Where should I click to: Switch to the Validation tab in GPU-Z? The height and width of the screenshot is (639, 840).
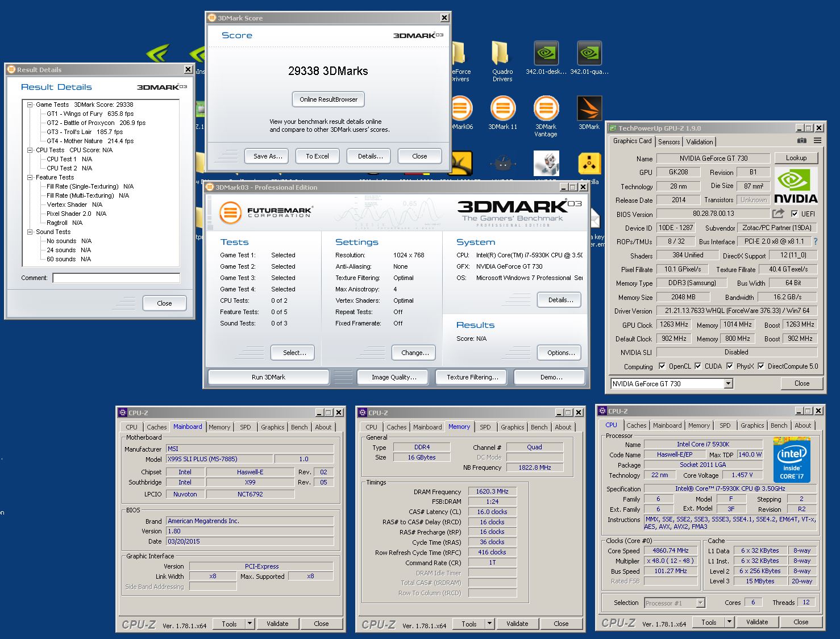[x=699, y=142]
